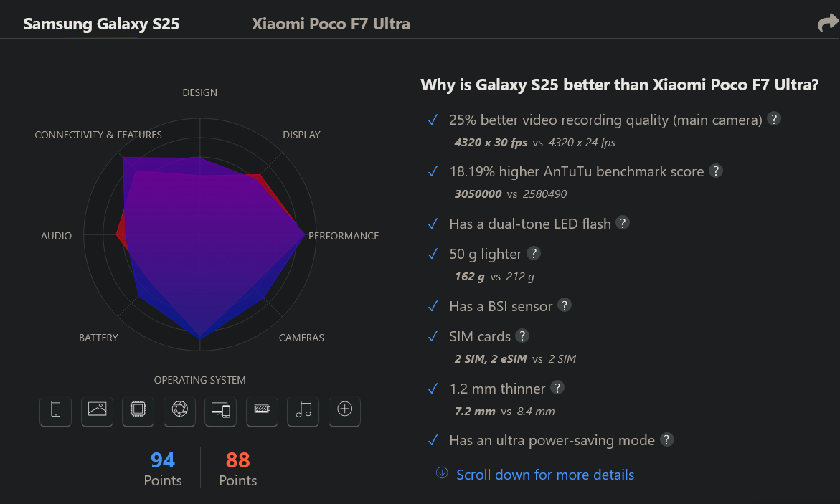The height and width of the screenshot is (504, 840).
Task: Click the share arrow icon
Action: tap(829, 23)
